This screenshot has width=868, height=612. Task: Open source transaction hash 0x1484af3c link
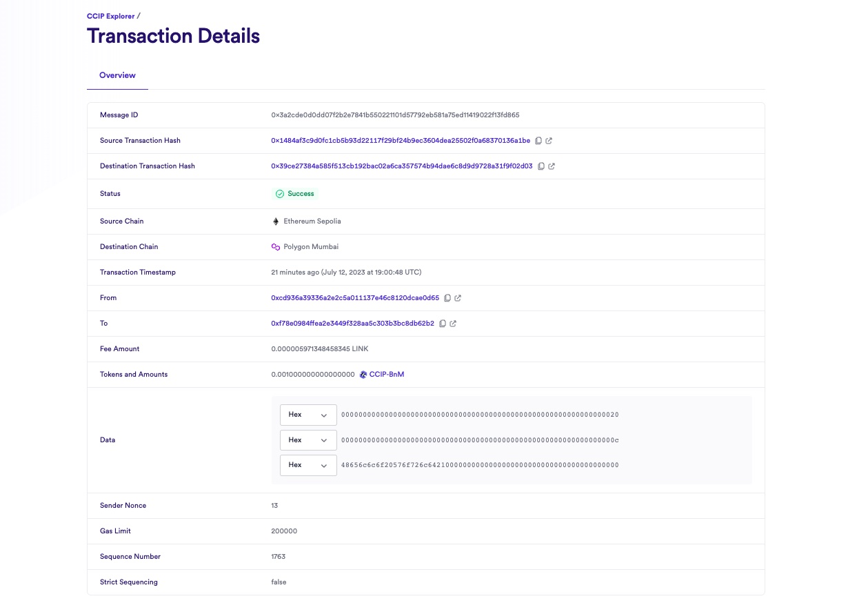(x=401, y=141)
